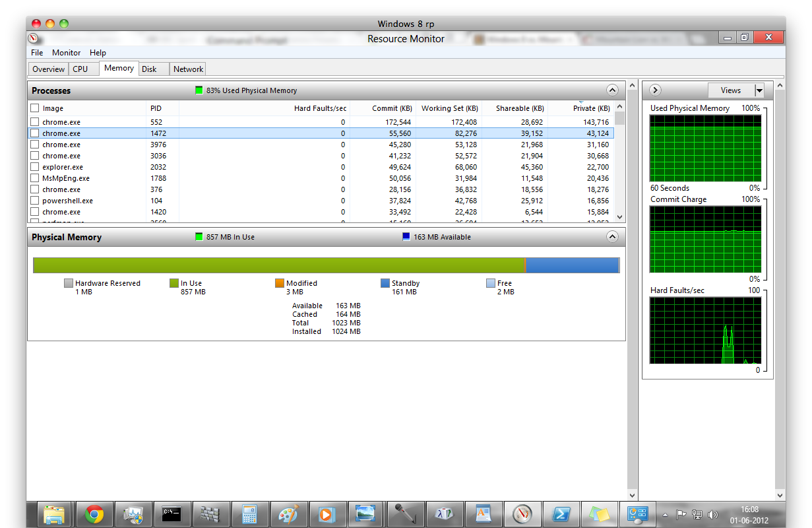Open the Windows Firewall brick wall icon
The image size is (812, 528).
pyautogui.click(x=210, y=514)
